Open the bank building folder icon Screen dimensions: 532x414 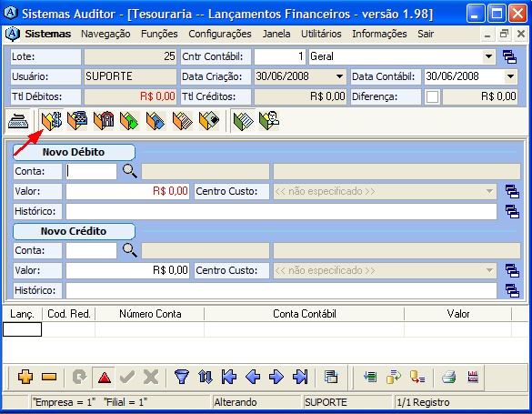pyautogui.click(x=104, y=121)
